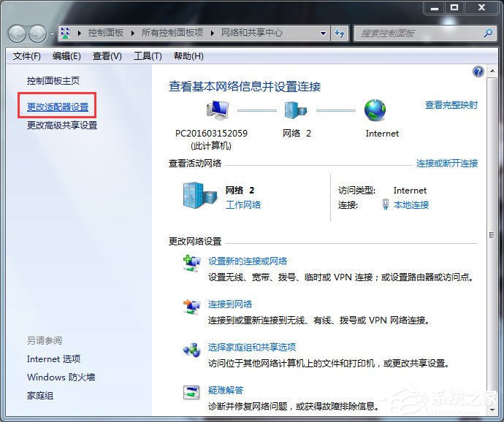Viewport: 504px width, 422px height.
Task: Click the computer name PC201603152059 text
Action: (211, 134)
